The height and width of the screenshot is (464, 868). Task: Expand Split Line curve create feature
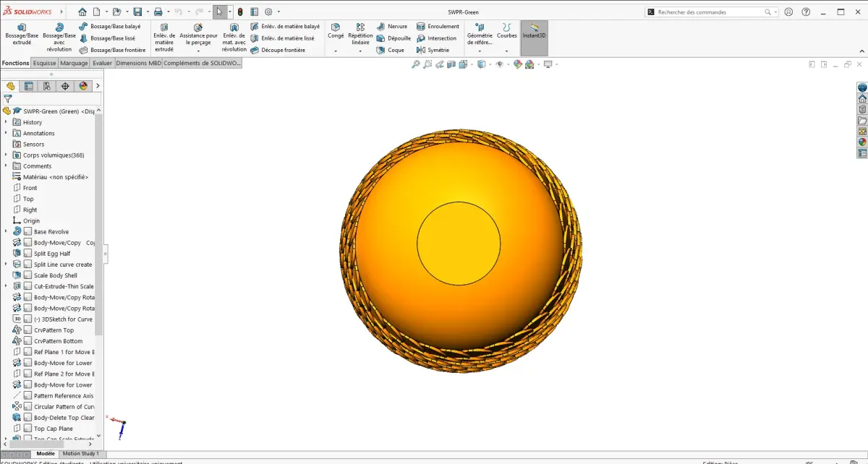(x=6, y=265)
